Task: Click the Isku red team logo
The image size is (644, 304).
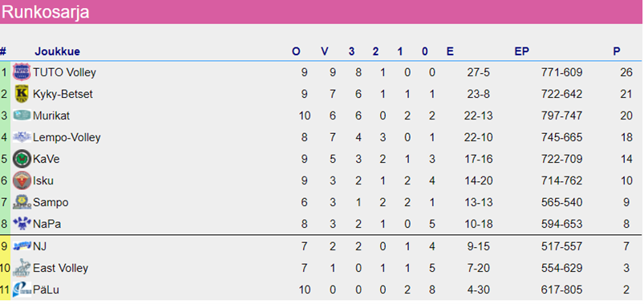Action: point(22,180)
